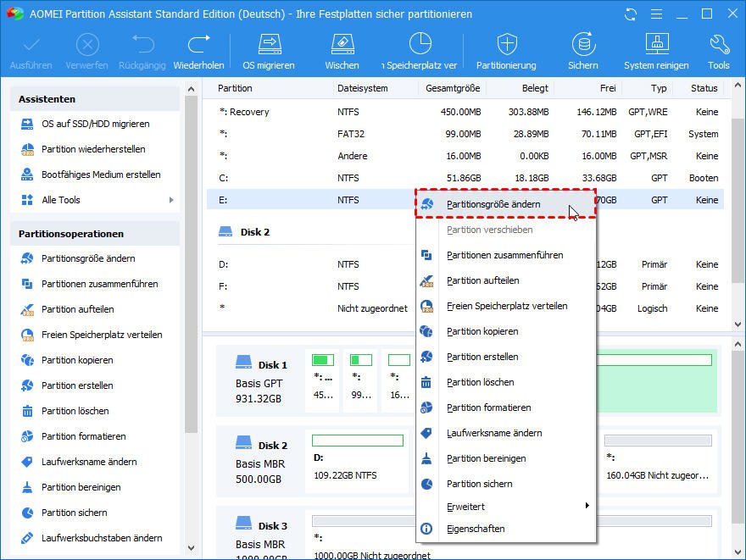Click the Dateisystem column header
Viewport: 746px width, 560px height.
(x=362, y=88)
